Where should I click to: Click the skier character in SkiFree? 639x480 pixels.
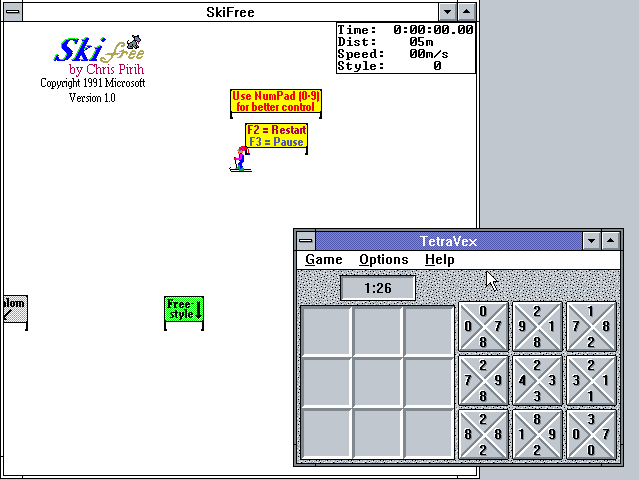click(x=240, y=159)
